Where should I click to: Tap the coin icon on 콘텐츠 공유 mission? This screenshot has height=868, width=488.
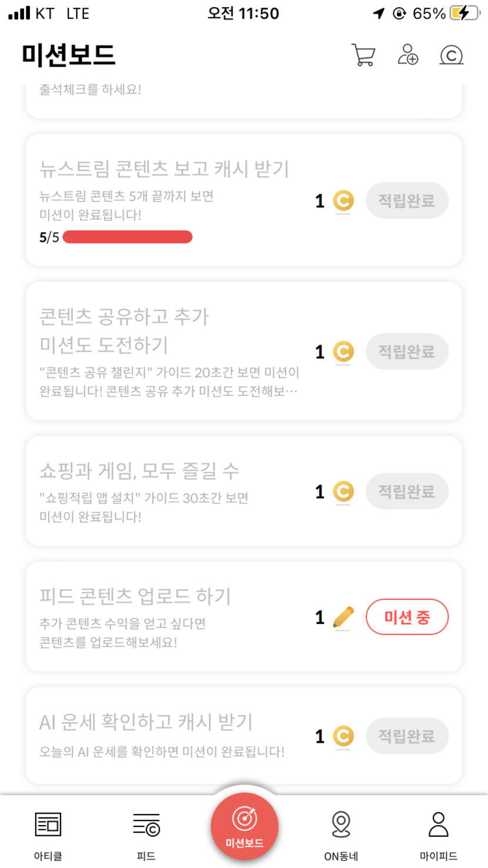(x=343, y=352)
